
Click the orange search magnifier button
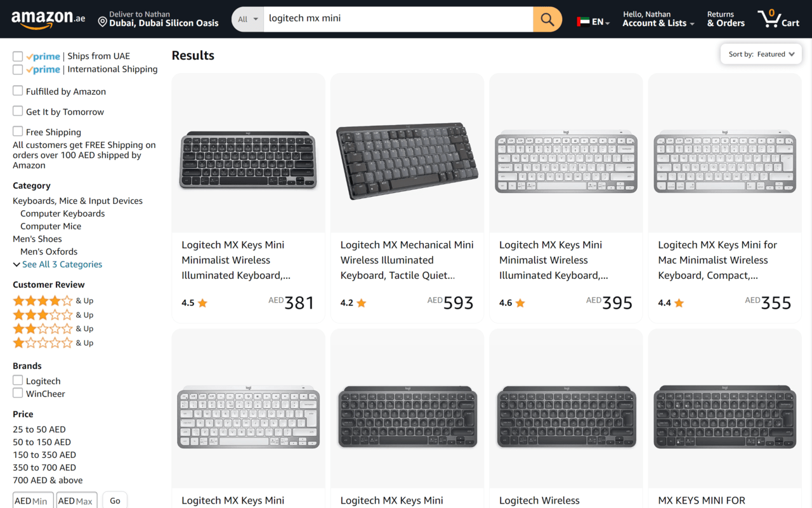click(x=547, y=19)
